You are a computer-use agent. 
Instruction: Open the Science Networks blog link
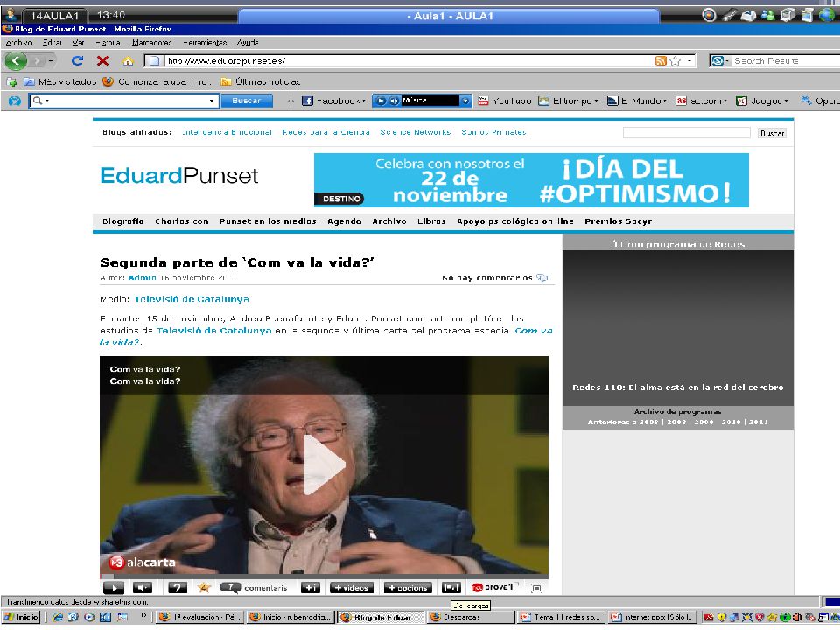click(x=415, y=132)
